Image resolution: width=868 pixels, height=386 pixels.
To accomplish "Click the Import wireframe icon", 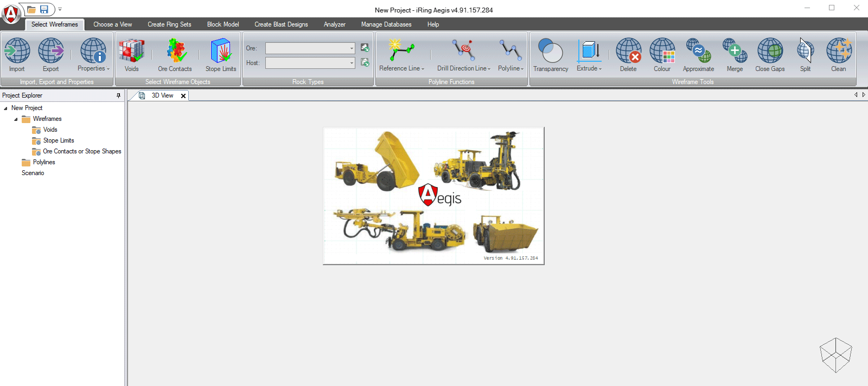I will click(17, 51).
